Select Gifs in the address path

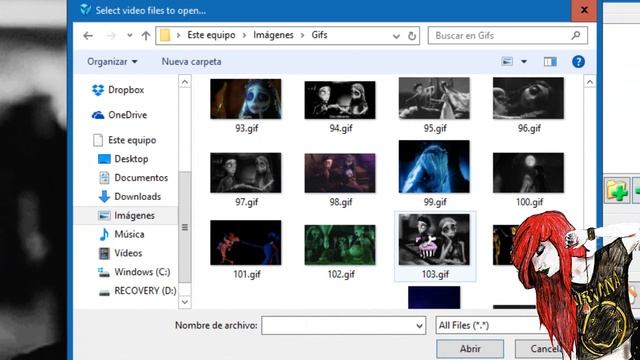click(x=319, y=35)
